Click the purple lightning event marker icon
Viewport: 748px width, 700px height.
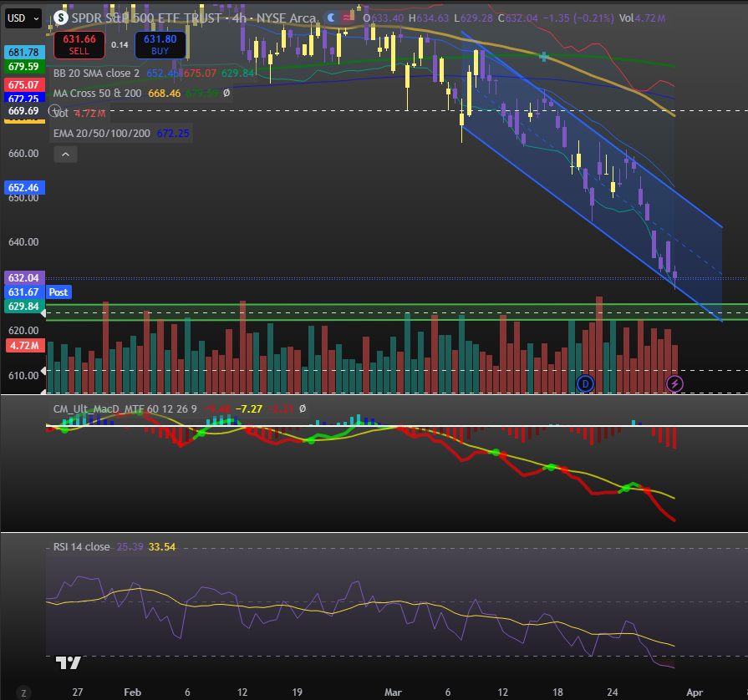point(674,384)
